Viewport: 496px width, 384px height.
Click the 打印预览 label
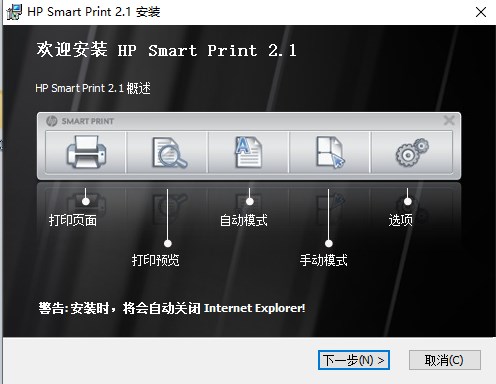click(156, 260)
